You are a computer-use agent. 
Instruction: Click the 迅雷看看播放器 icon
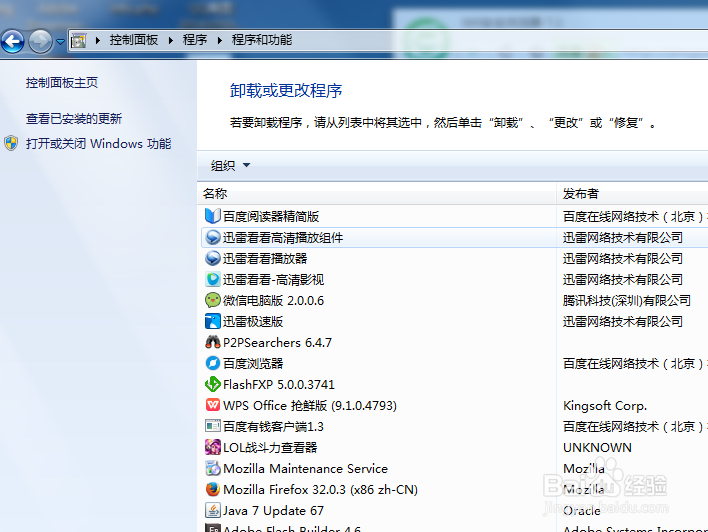tap(213, 258)
